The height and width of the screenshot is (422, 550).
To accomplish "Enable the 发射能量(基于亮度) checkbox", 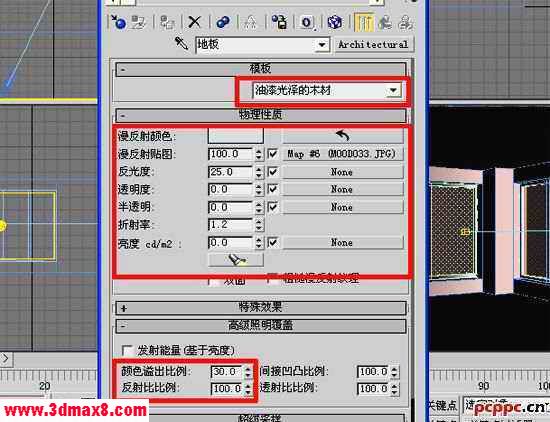I will 127,350.
